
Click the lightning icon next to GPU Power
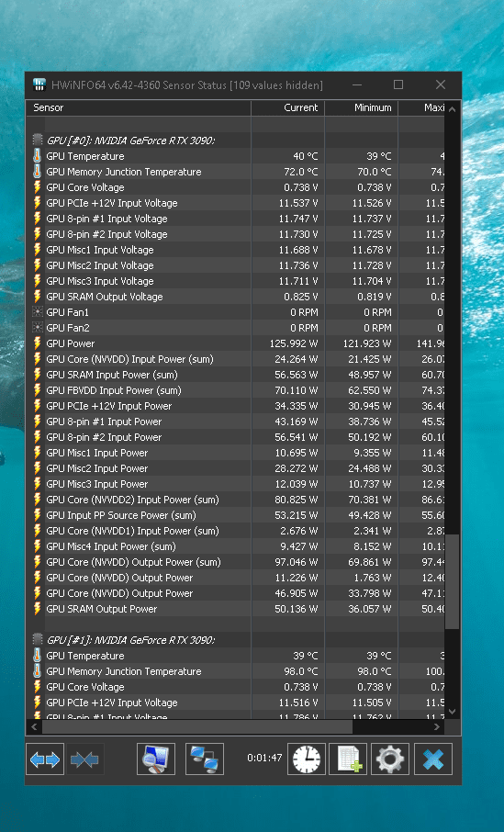tap(37, 343)
